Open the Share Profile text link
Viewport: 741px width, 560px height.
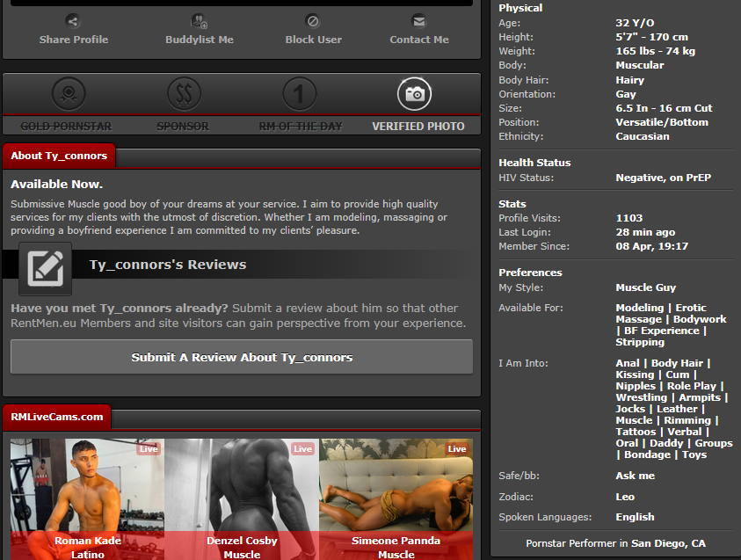click(x=74, y=40)
